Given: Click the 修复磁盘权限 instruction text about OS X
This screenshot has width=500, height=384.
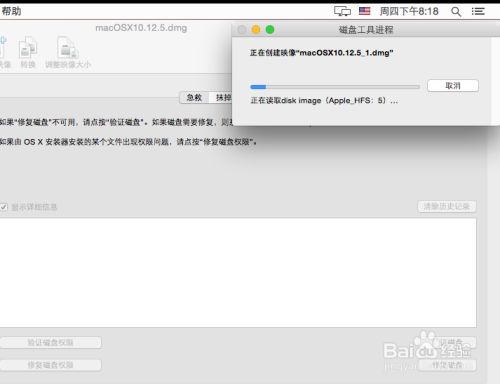Looking at the screenshot, I should point(128,142).
